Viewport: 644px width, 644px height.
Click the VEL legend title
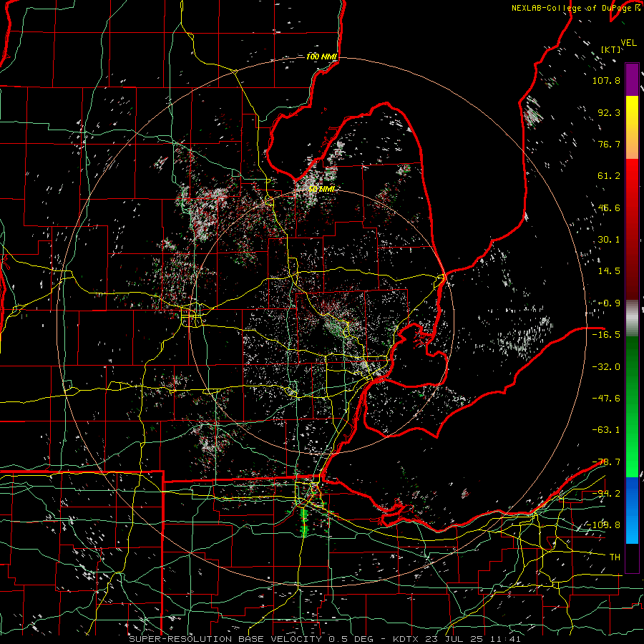point(628,43)
